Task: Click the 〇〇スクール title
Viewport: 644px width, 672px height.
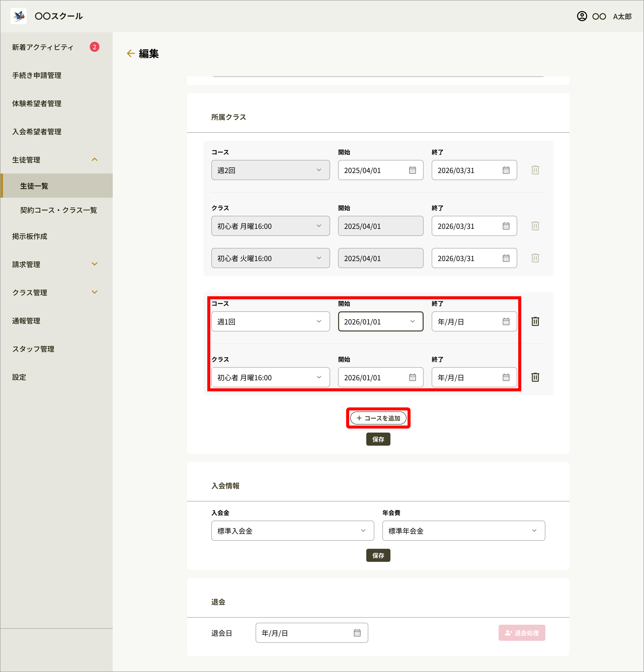Action: tap(59, 16)
